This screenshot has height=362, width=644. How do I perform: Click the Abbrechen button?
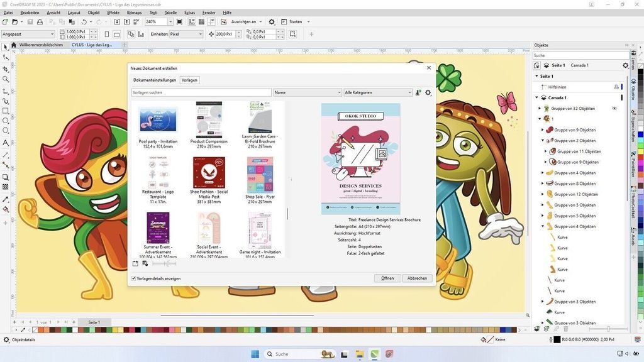coord(417,278)
